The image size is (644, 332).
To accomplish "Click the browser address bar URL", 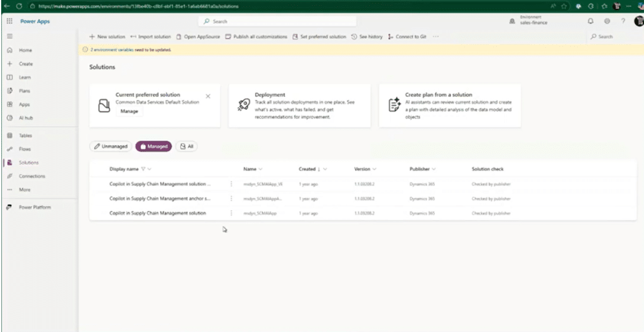I will 138,6.
